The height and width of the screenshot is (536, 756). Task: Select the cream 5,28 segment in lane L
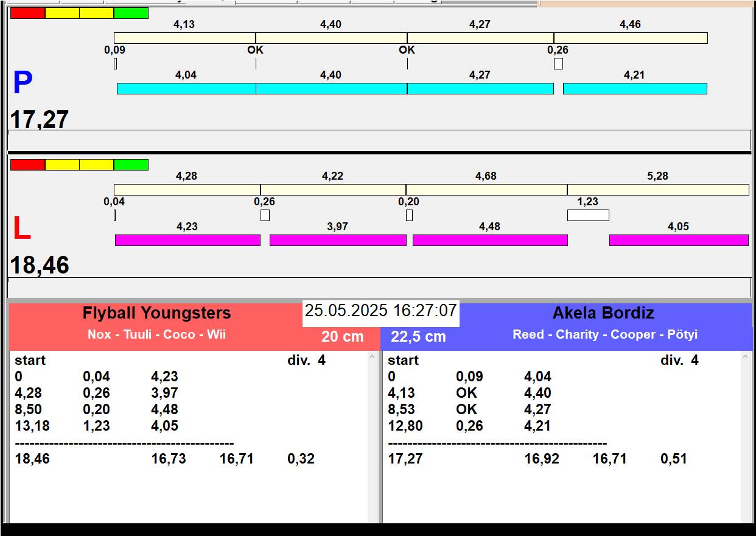658,189
